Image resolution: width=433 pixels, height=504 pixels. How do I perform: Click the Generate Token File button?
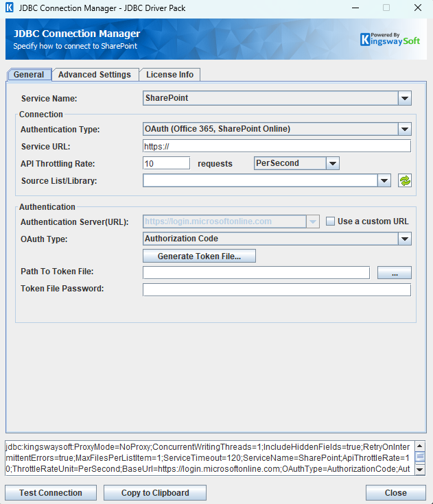[199, 256]
